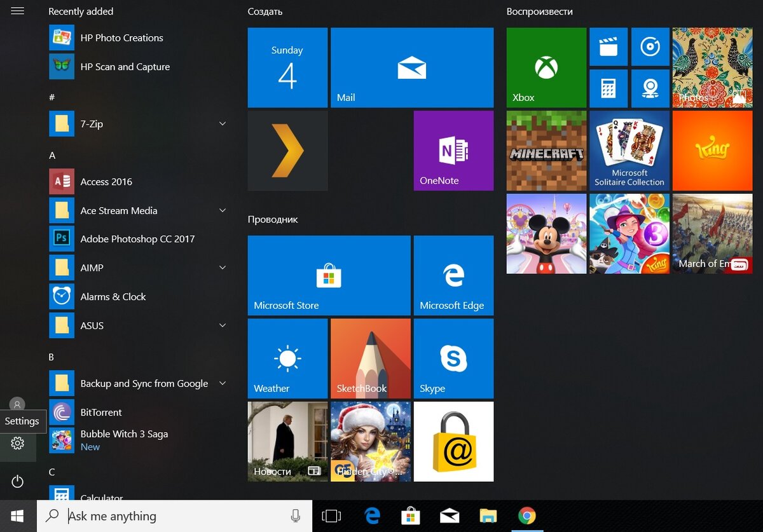This screenshot has width=763, height=532.
Task: Open HP Photo Creations from recently added
Action: tap(139, 38)
